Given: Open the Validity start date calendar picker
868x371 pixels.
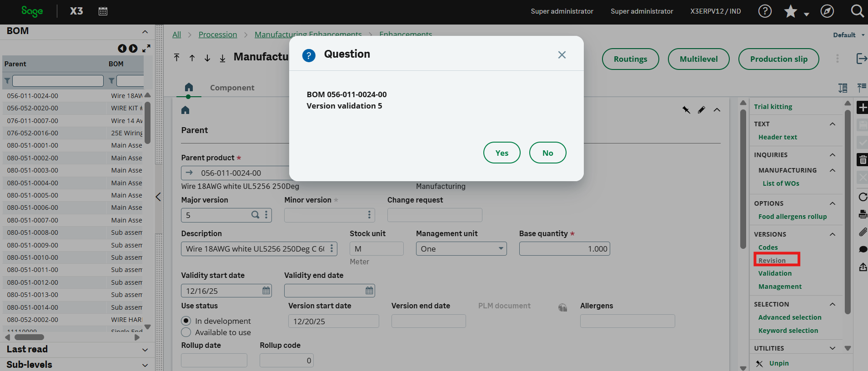Looking at the screenshot, I should (266, 291).
